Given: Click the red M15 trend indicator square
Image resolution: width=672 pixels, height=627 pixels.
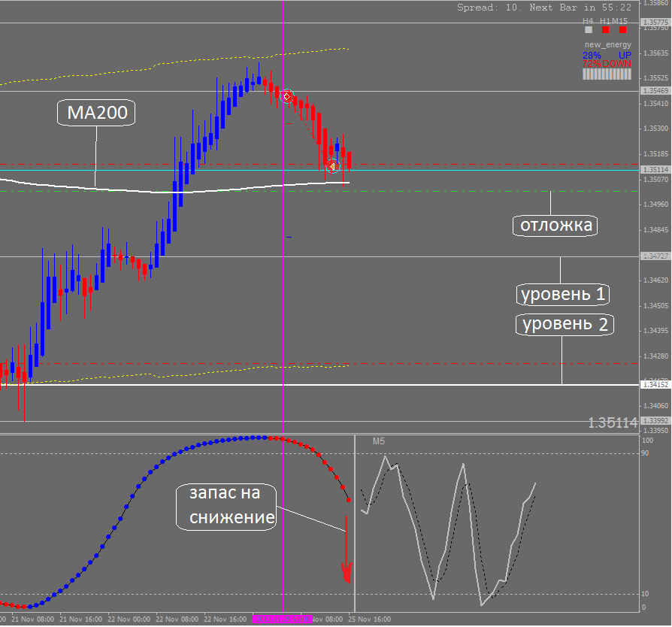Looking at the screenshot, I should coord(622,29).
